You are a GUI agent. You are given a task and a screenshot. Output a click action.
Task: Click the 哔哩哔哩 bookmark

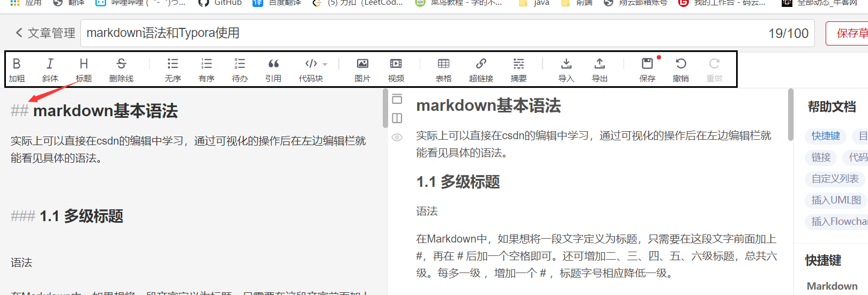[x=140, y=3]
